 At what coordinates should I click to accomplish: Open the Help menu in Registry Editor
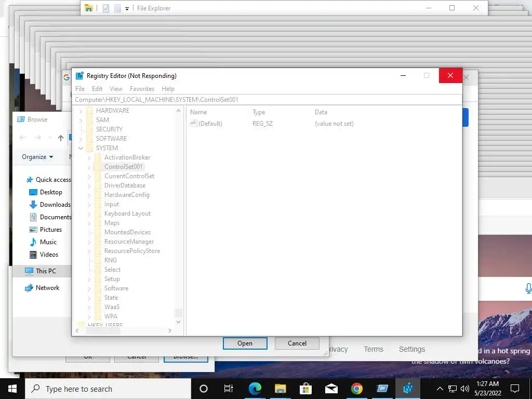tap(168, 88)
